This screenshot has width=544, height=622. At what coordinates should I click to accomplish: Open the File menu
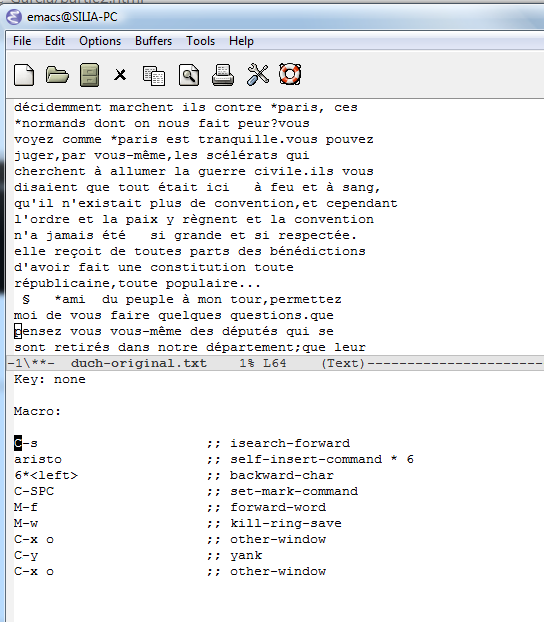tap(22, 41)
